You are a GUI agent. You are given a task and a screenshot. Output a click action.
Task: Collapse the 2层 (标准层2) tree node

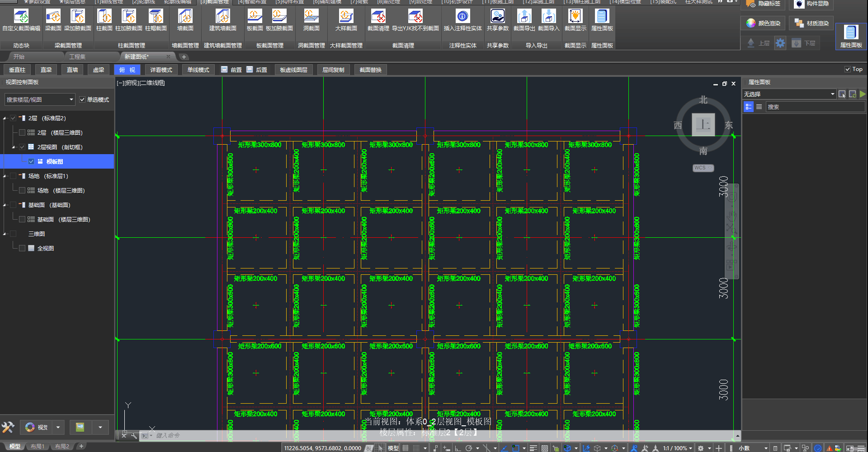(5, 118)
